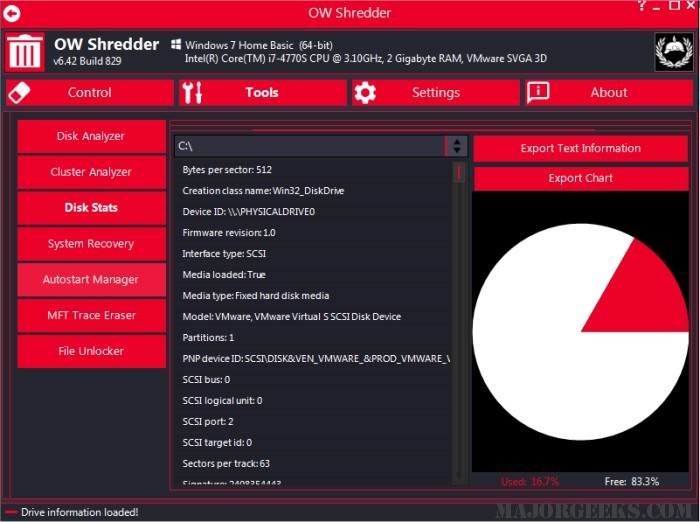This screenshot has width=700, height=522.
Task: Open File Unlocker tool
Action: coord(92,351)
